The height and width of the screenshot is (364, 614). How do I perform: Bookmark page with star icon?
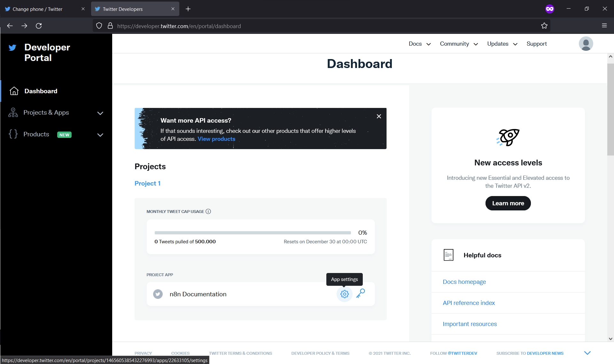544,26
